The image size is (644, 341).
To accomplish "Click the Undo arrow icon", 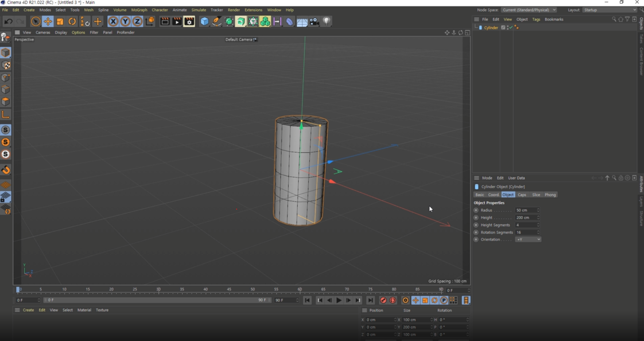I will (x=8, y=21).
